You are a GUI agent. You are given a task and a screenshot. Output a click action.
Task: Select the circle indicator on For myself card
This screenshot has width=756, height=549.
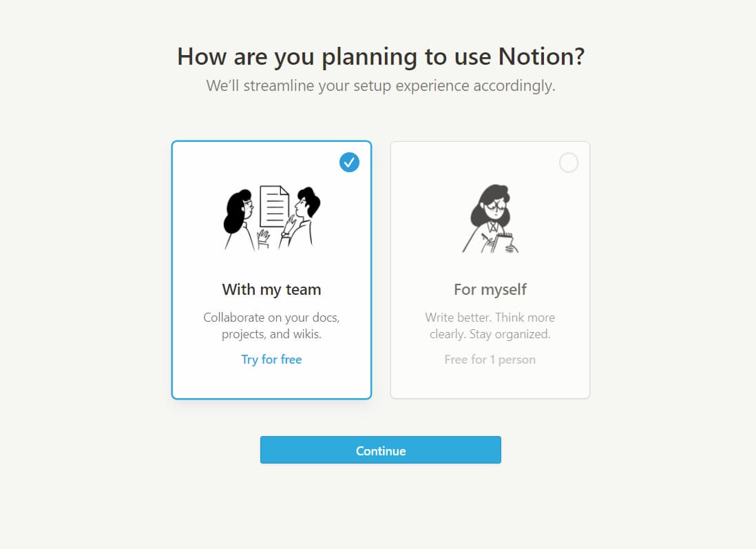568,163
